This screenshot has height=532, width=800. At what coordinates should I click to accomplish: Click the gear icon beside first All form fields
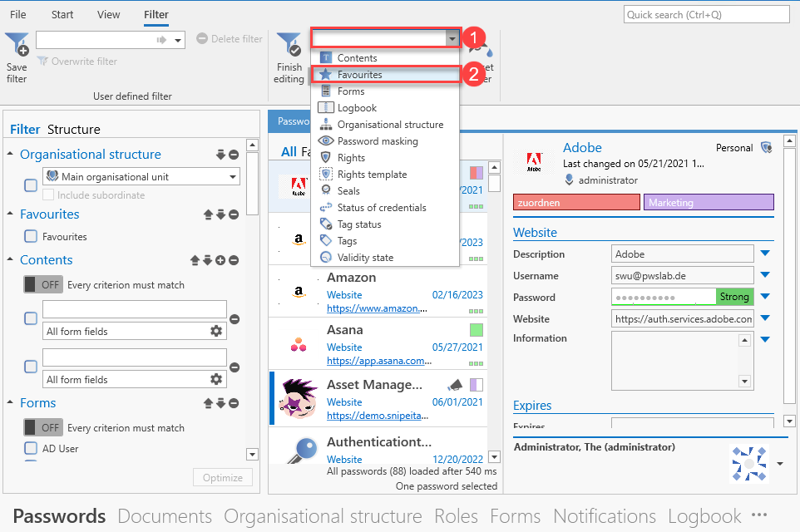(216, 332)
